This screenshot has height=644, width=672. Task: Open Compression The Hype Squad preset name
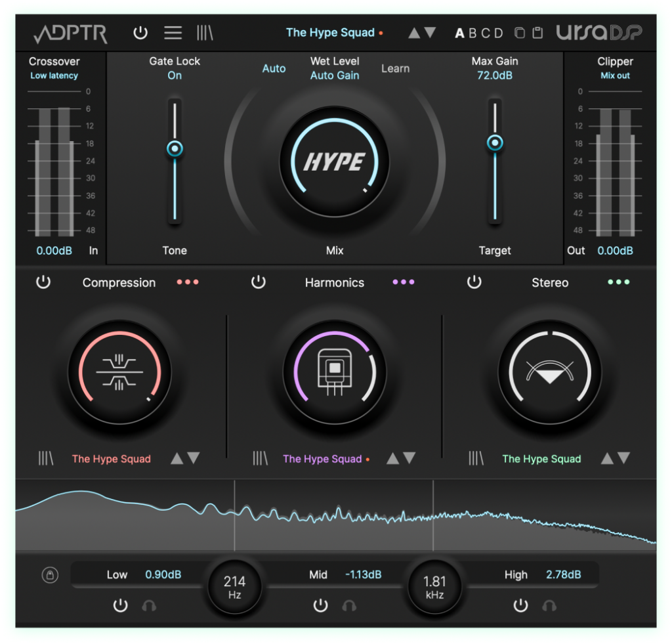[112, 459]
